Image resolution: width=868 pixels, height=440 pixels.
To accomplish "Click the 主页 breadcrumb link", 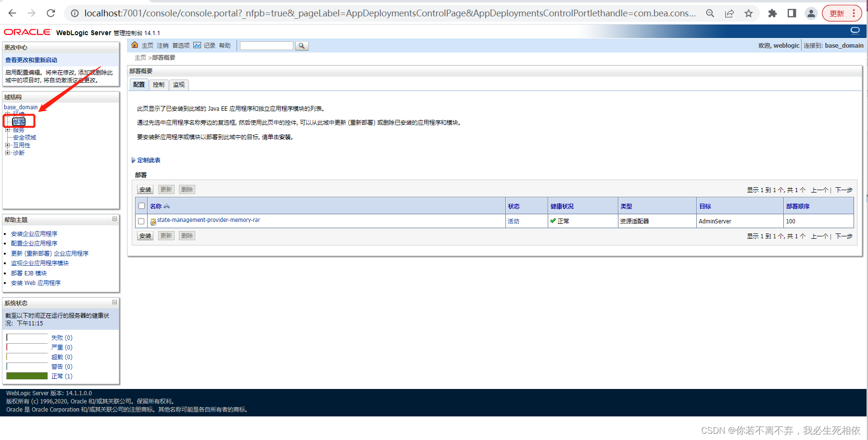I will [140, 58].
